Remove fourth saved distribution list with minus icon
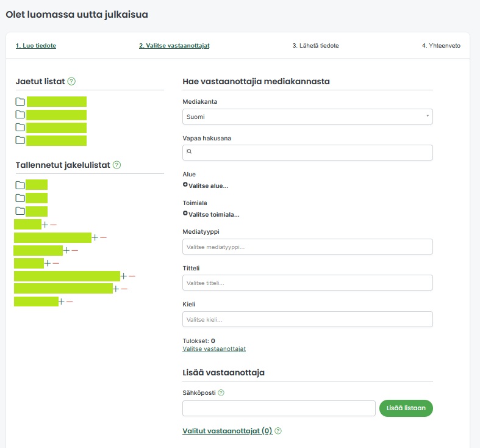 coord(56,263)
